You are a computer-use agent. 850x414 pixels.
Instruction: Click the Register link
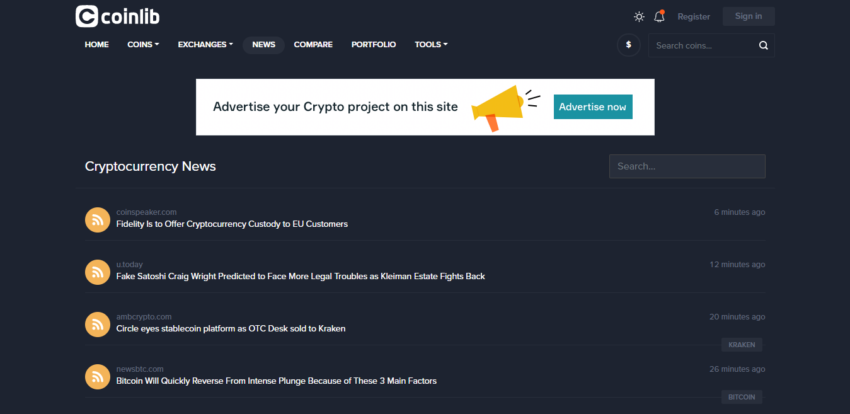694,17
